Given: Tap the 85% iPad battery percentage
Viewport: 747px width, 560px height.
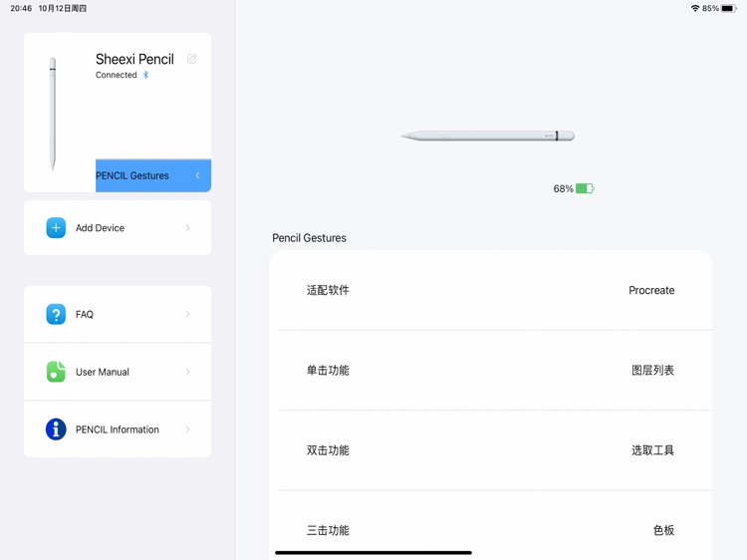Looking at the screenshot, I should 710,8.
